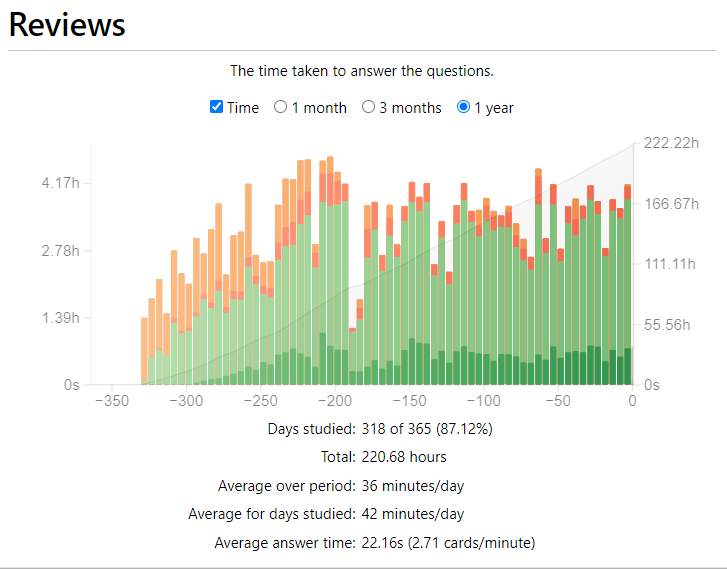Select the 3 months radio button
Image resolution: width=727 pixels, height=569 pixels.
tap(368, 107)
